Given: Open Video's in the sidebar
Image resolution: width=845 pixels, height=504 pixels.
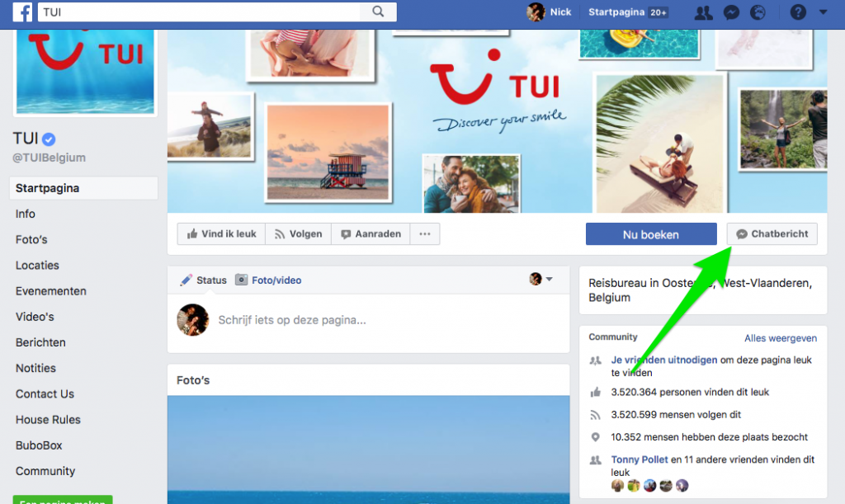Looking at the screenshot, I should click(35, 317).
